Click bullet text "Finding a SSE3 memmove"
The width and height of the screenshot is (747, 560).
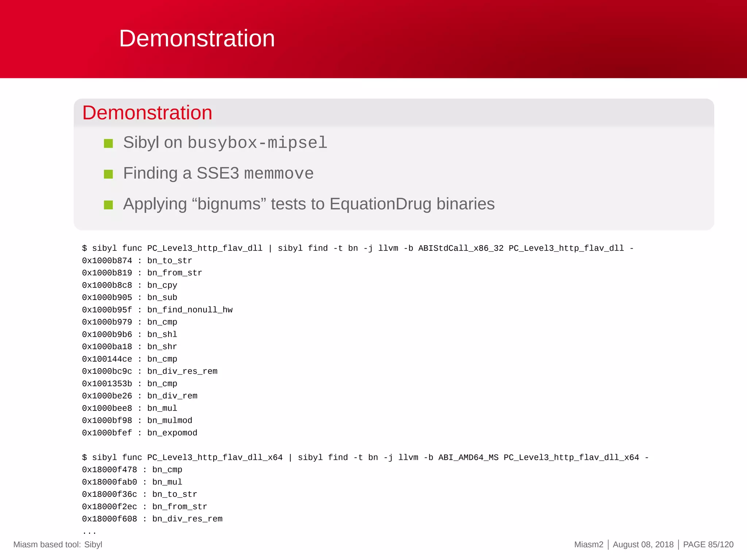pyautogui.click(x=218, y=173)
